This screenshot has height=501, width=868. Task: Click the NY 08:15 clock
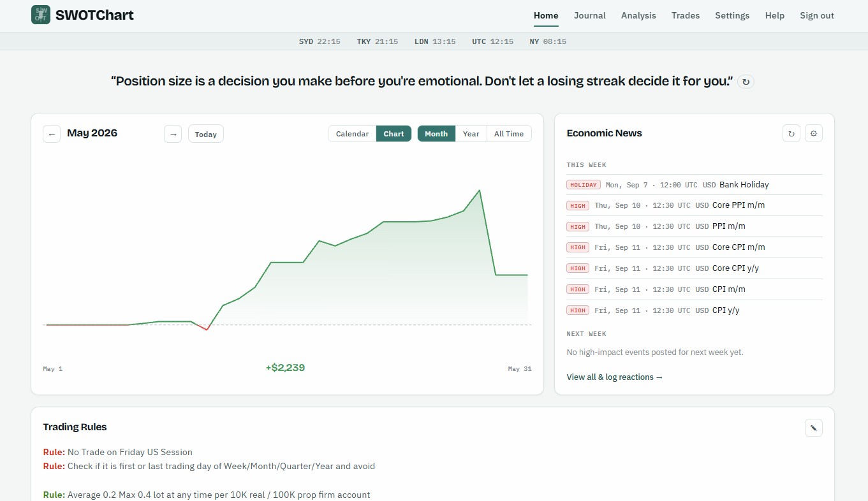click(548, 41)
